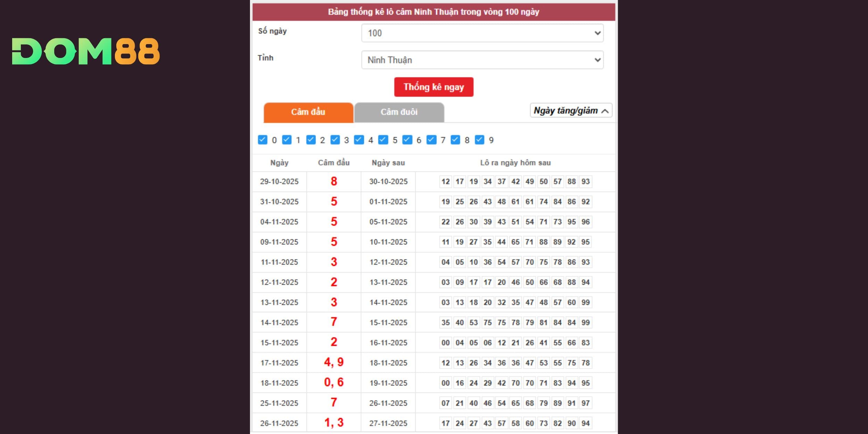Select lottery number cell 12 on 30-10-2025 row
Image resolution: width=868 pixels, height=434 pixels.
click(445, 182)
